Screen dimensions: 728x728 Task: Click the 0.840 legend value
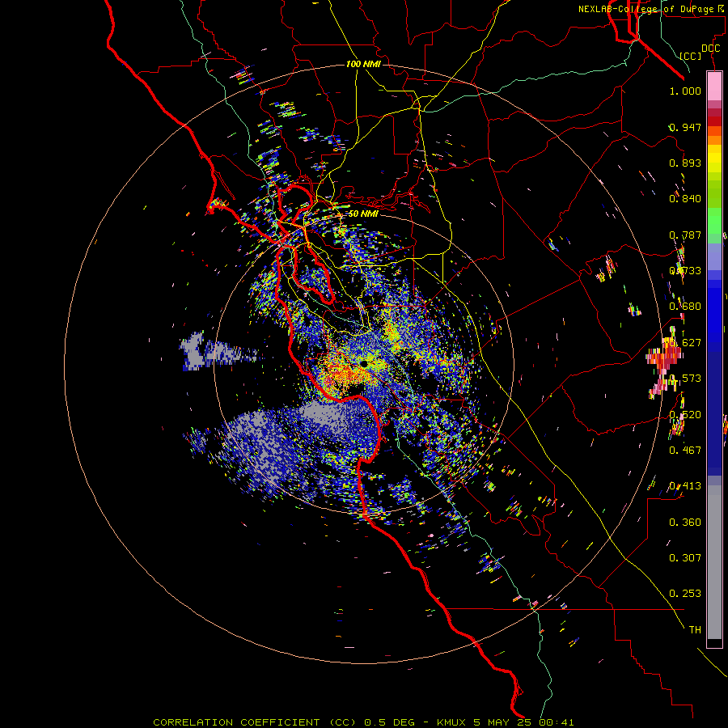(685, 199)
